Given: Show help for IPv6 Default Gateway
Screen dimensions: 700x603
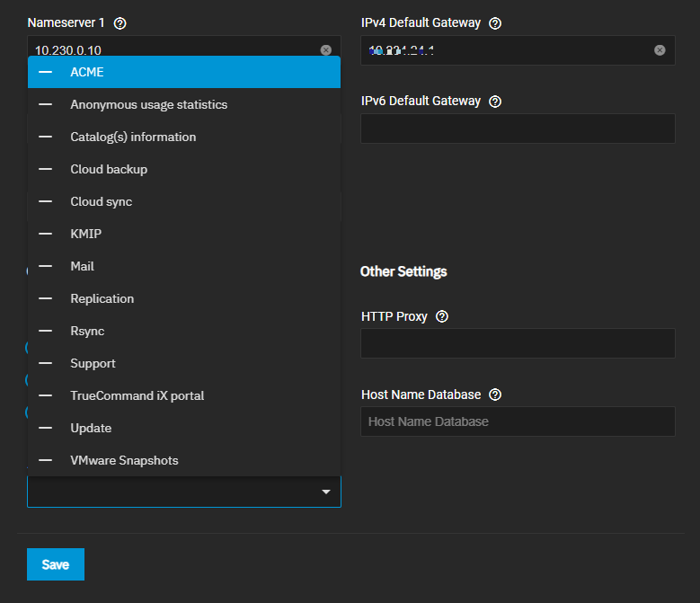Looking at the screenshot, I should pos(494,102).
